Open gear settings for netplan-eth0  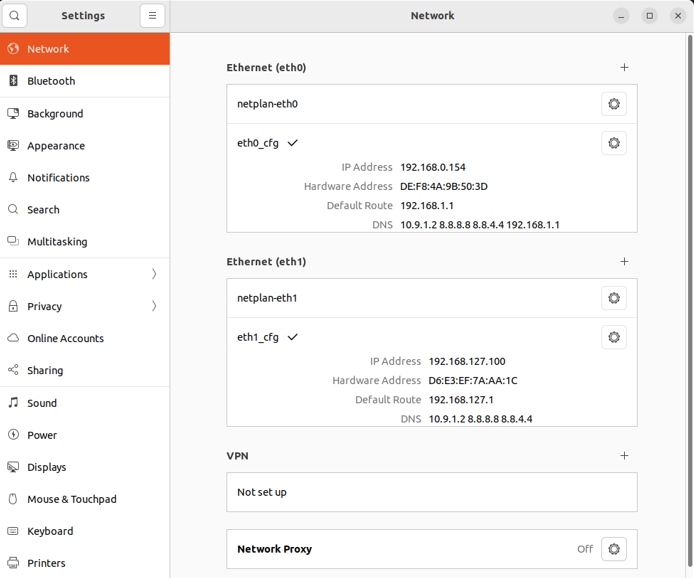[x=614, y=104]
